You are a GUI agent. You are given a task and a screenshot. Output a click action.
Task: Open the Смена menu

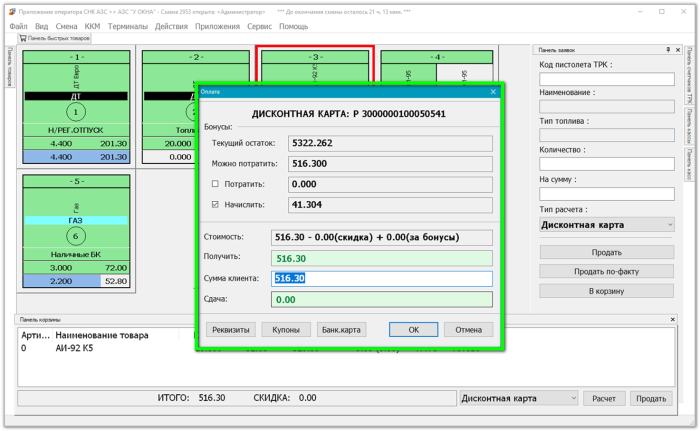[66, 26]
